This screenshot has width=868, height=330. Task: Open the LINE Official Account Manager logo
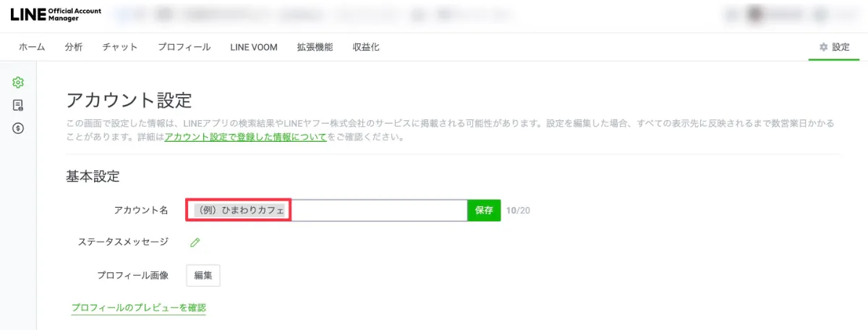[56, 15]
